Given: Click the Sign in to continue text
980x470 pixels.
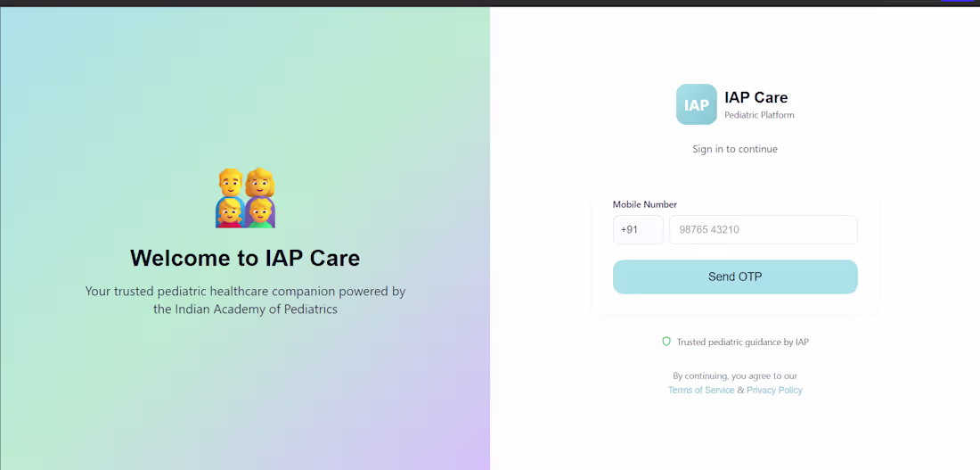Looking at the screenshot, I should [x=735, y=149].
